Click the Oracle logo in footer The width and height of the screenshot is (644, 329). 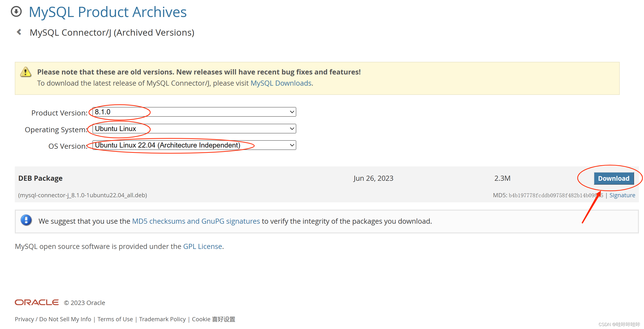coord(36,303)
